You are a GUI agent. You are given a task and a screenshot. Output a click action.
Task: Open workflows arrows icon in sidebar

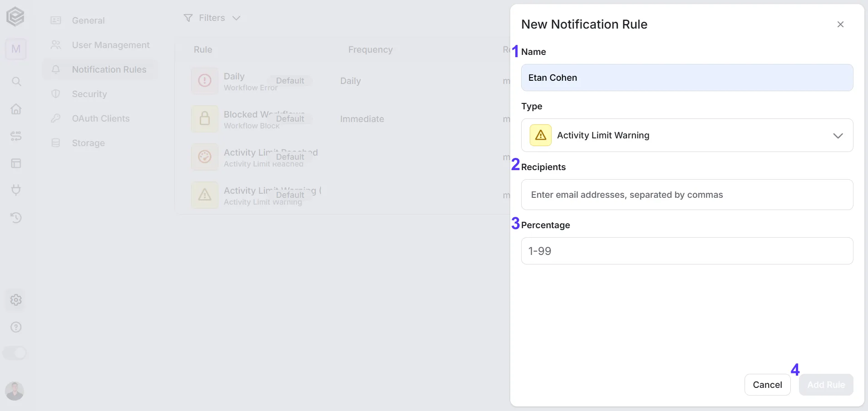(16, 136)
